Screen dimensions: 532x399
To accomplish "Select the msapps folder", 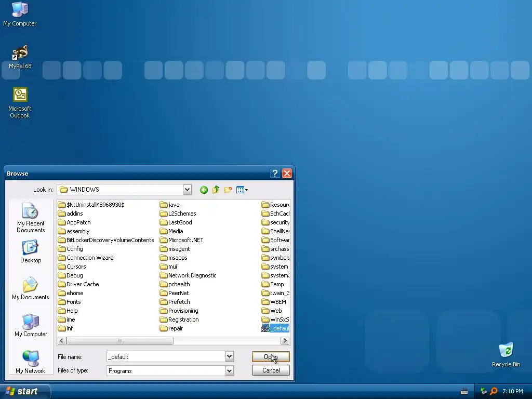I will [x=174, y=258].
